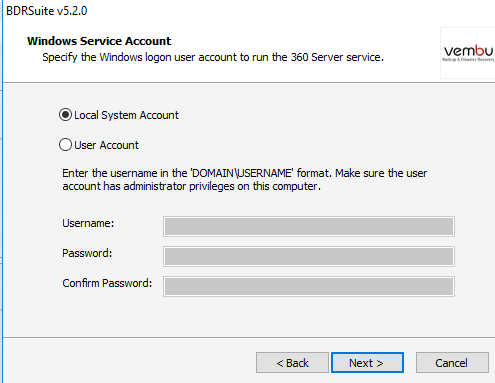The width and height of the screenshot is (495, 383).
Task: Click the 360 Server service subtitle text
Action: (x=213, y=57)
